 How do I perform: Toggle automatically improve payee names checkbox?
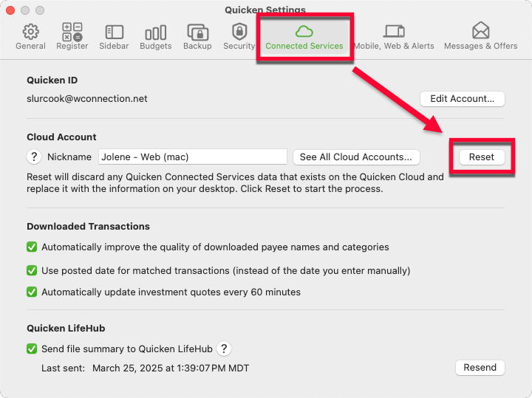point(32,247)
